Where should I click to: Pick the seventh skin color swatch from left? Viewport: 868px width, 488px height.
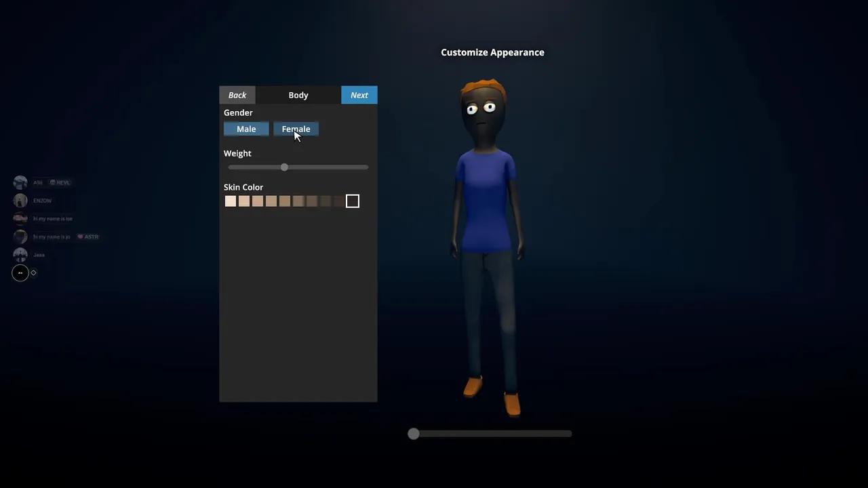pos(312,201)
